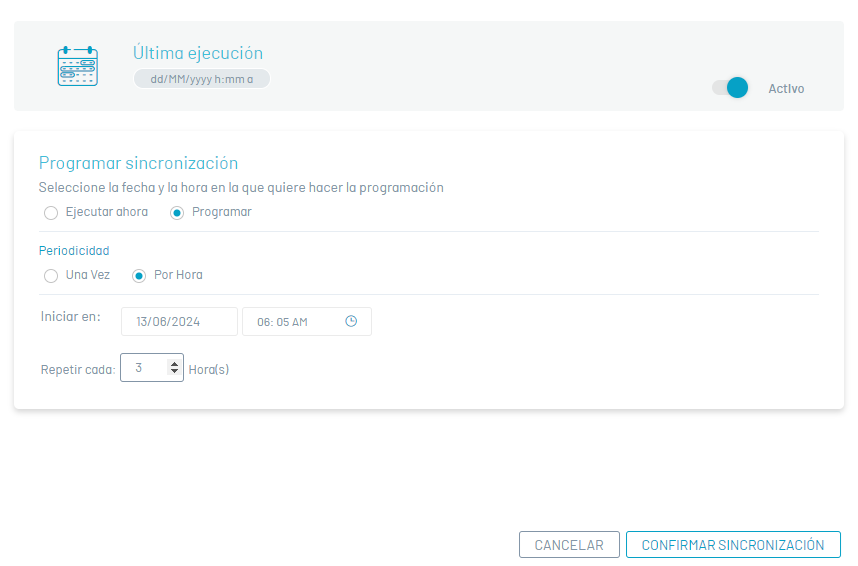Click the Seleccione la fecha y la hora instruction text
858x566 pixels.
(x=241, y=187)
